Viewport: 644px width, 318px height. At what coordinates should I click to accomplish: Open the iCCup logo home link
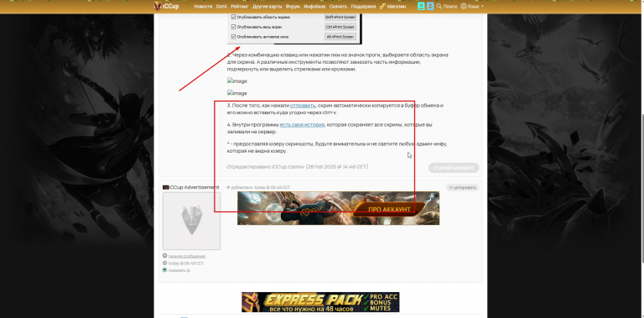(166, 6)
